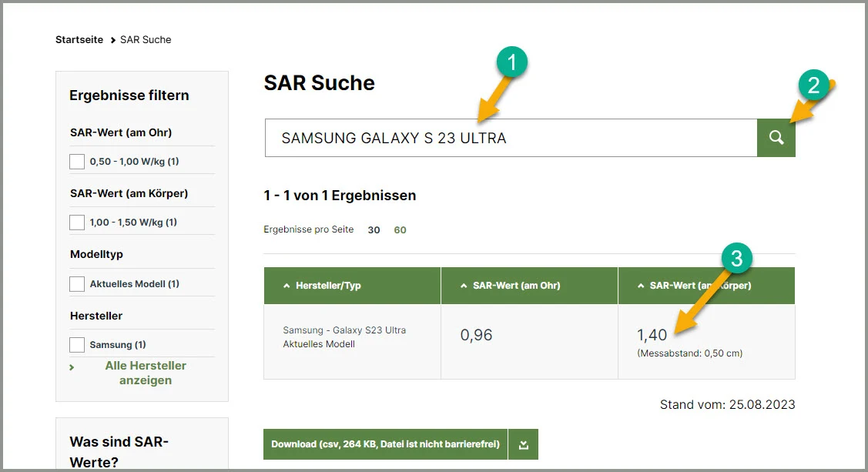The height and width of the screenshot is (472, 868).
Task: Show 60 results per page
Action: coord(400,230)
